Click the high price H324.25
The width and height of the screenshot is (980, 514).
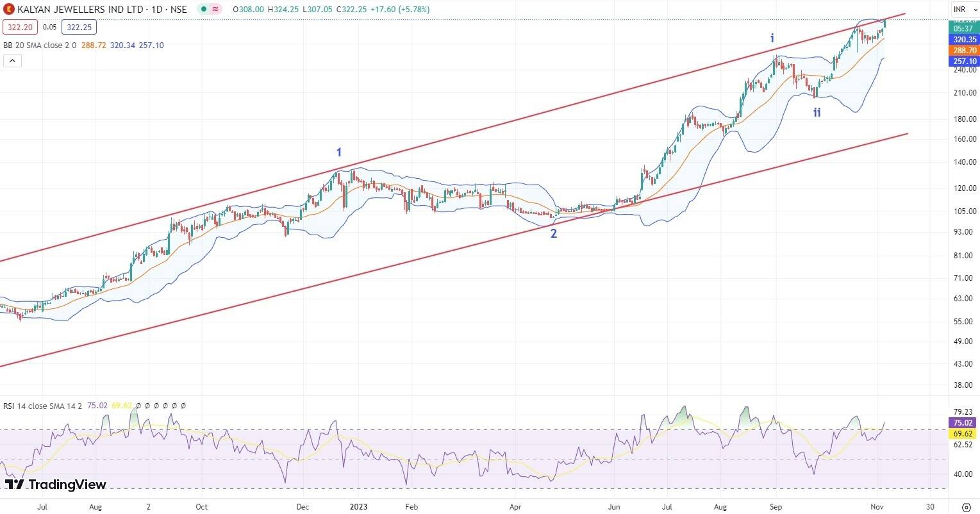point(285,10)
